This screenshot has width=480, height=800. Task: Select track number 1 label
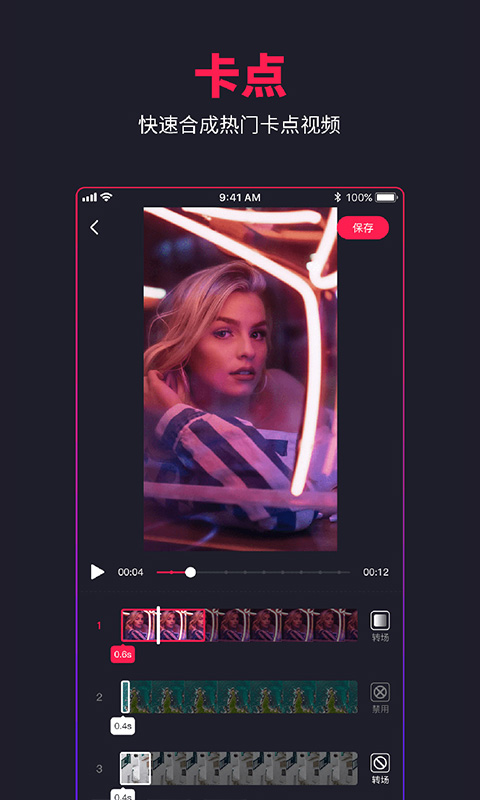pos(99,626)
